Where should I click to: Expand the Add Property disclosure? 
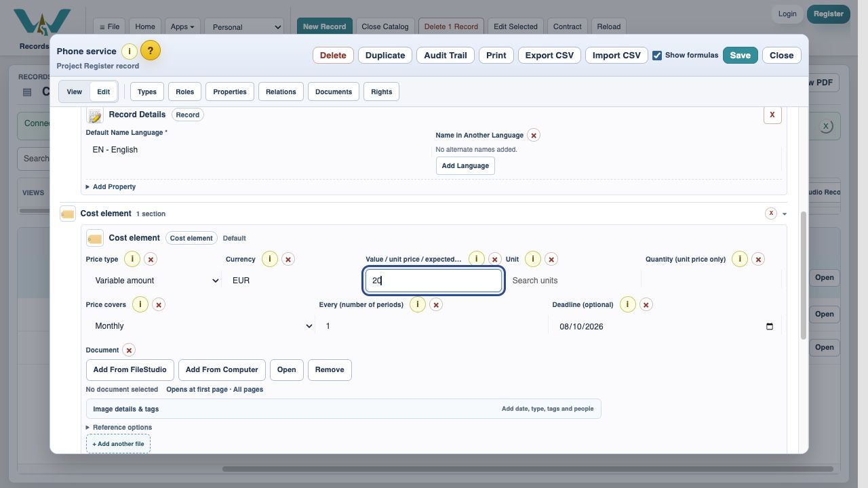tap(111, 187)
